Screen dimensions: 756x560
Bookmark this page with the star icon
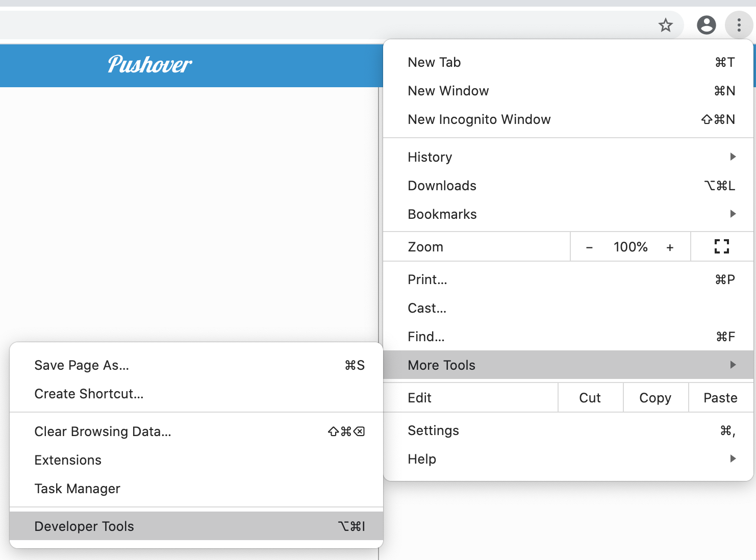pyautogui.click(x=665, y=25)
